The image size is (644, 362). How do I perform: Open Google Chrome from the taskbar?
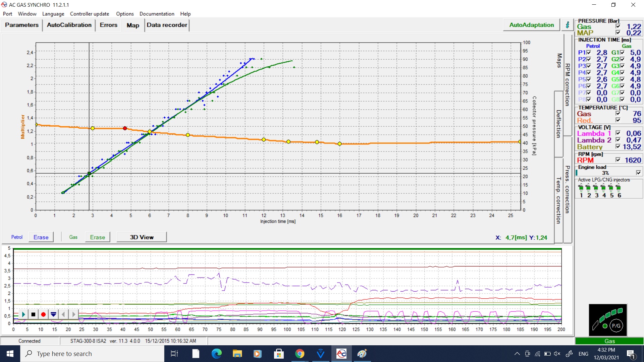[x=300, y=354]
